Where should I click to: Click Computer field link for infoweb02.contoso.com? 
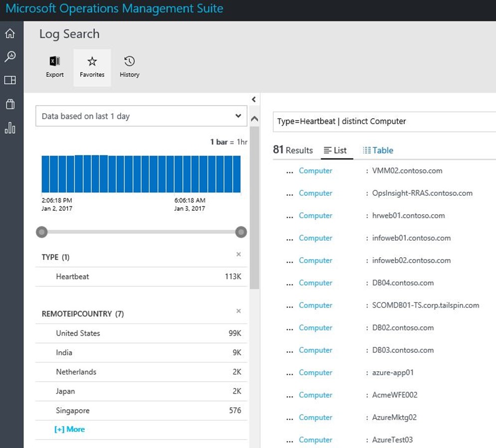(x=316, y=261)
